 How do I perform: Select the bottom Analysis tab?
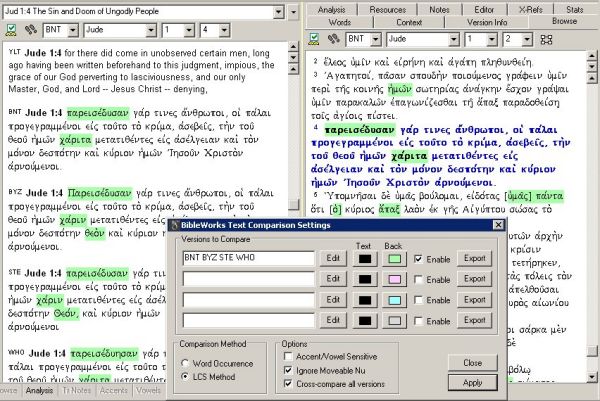(x=39, y=391)
